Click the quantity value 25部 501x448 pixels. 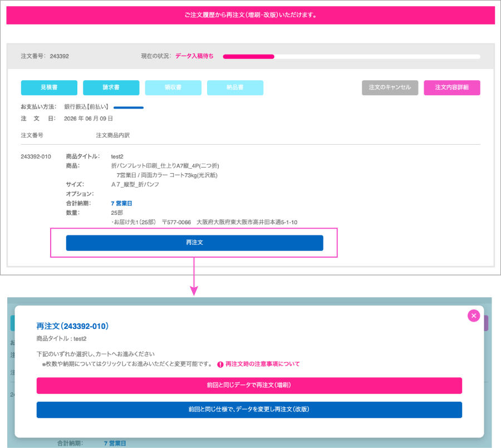[117, 213]
